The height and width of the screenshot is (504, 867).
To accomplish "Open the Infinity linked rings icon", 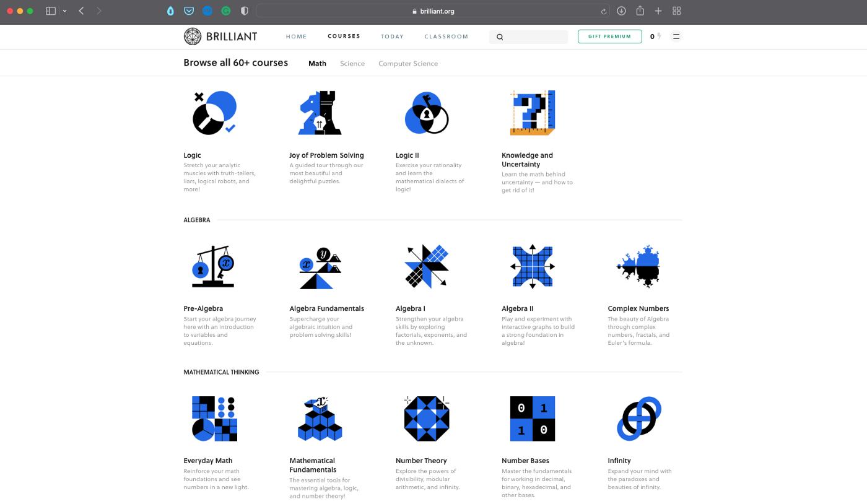I will coord(638,419).
